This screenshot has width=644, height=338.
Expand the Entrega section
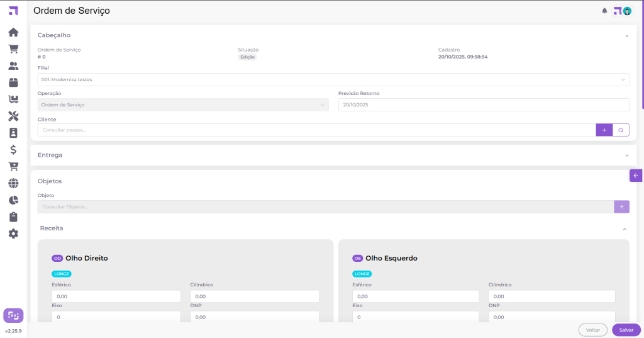(626, 155)
